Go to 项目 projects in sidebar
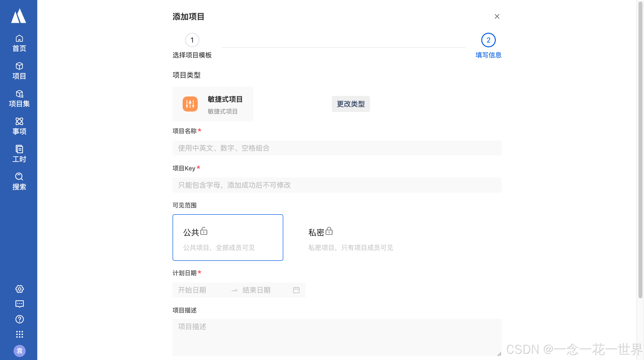644x360 pixels. coord(19,71)
